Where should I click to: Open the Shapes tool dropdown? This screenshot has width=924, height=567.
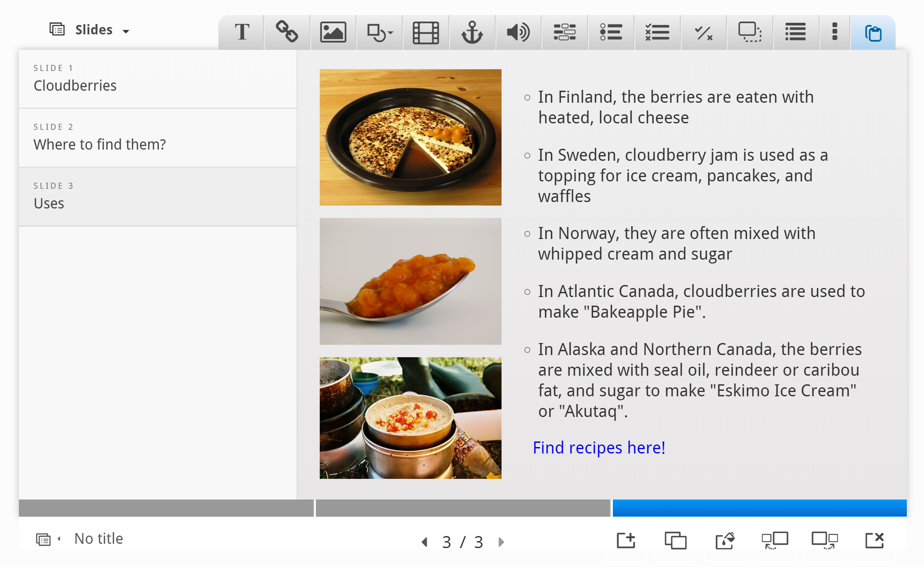coord(380,33)
